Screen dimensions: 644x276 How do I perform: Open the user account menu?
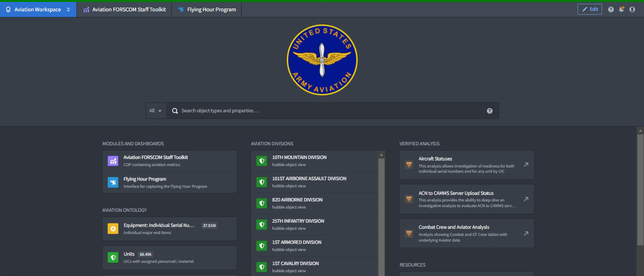[x=632, y=9]
